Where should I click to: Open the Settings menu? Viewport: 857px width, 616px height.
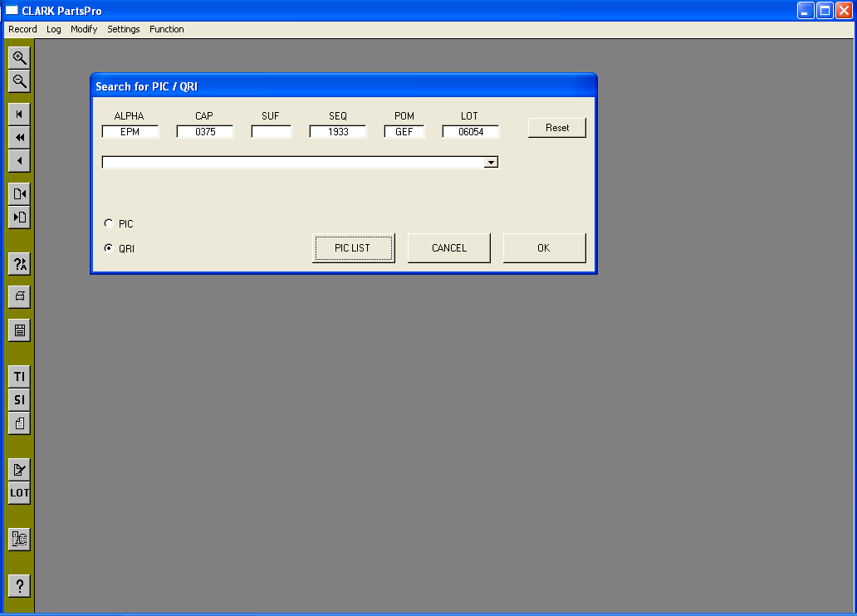point(123,29)
